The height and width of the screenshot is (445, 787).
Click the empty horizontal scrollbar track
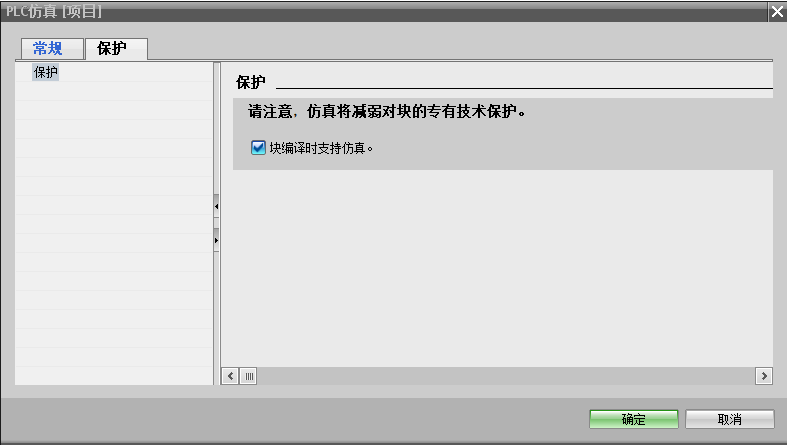506,376
